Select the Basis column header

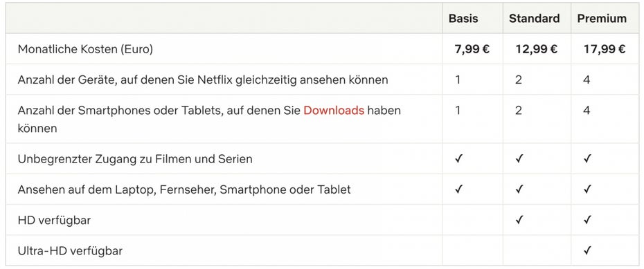point(463,19)
